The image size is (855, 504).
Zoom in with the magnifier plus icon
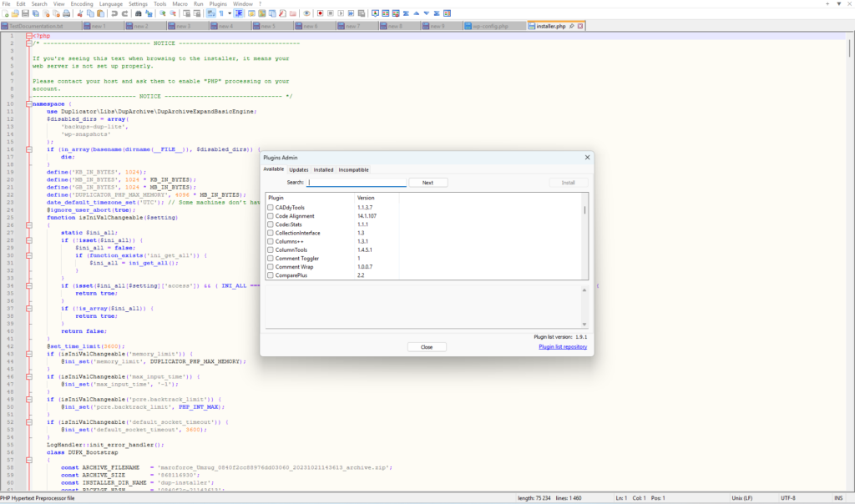click(x=163, y=13)
